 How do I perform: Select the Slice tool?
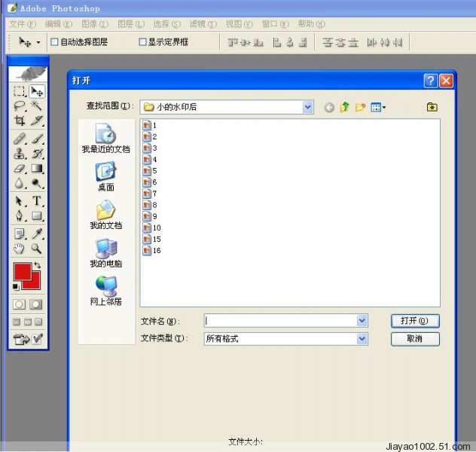(x=37, y=121)
